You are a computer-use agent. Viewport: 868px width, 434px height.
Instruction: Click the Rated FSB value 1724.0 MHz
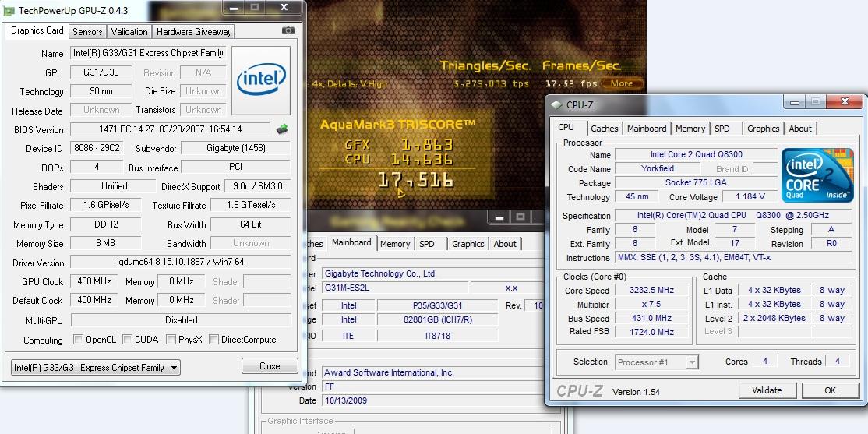pyautogui.click(x=651, y=332)
